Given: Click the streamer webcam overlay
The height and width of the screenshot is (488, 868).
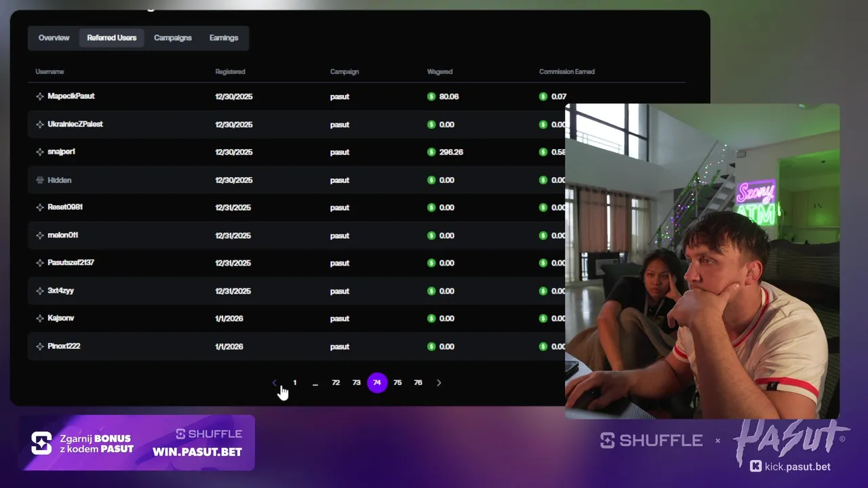Looking at the screenshot, I should (703, 261).
